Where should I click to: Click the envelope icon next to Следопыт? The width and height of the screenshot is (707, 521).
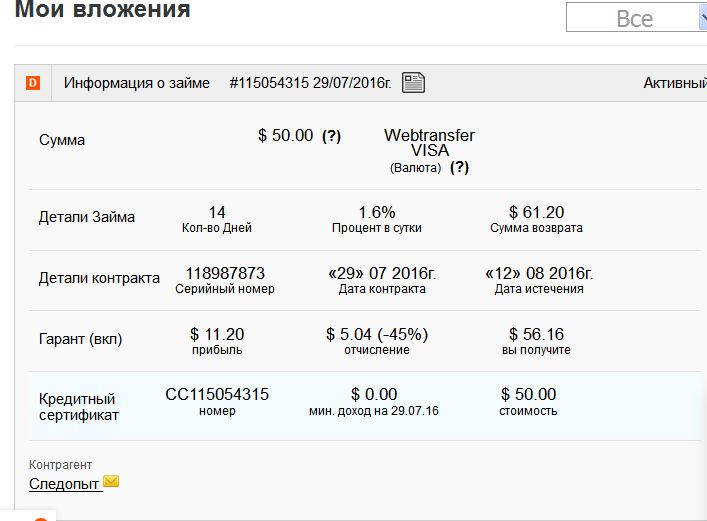click(111, 482)
